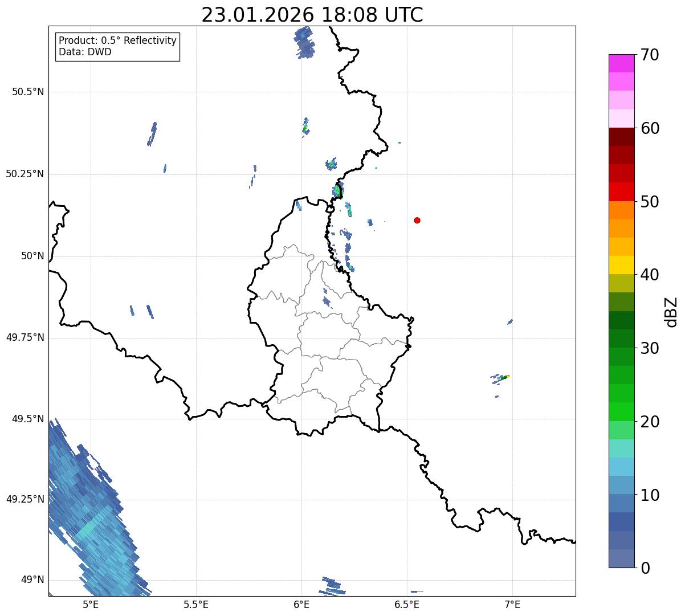The width and height of the screenshot is (685, 616).
Task: Click the longitude label 5°E
Action: [x=91, y=604]
